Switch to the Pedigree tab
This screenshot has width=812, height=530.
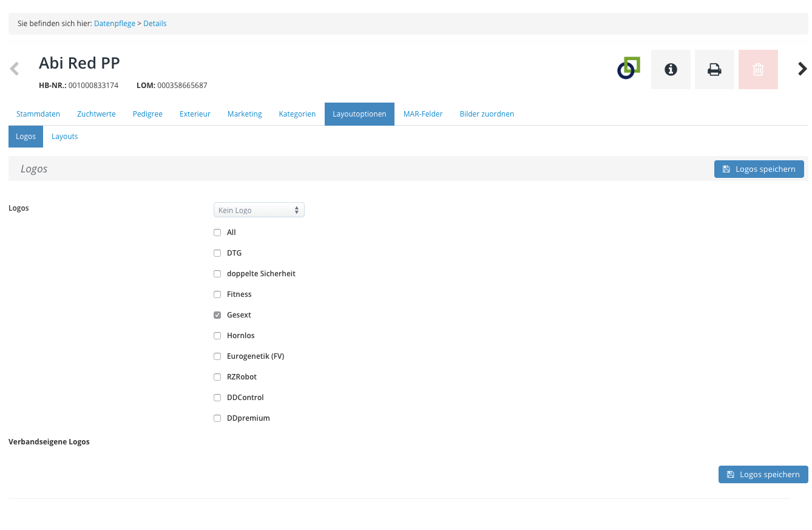pyautogui.click(x=147, y=114)
